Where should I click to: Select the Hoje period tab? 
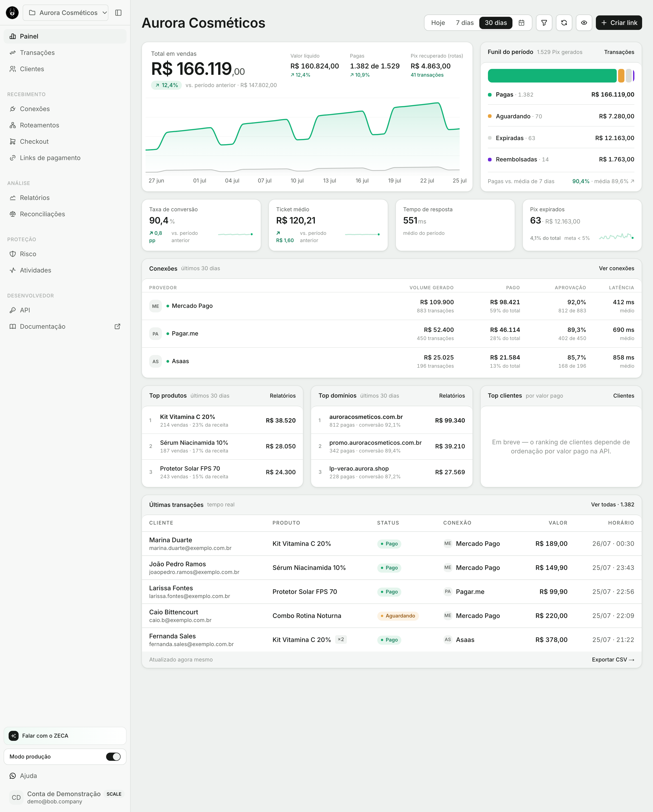438,23
